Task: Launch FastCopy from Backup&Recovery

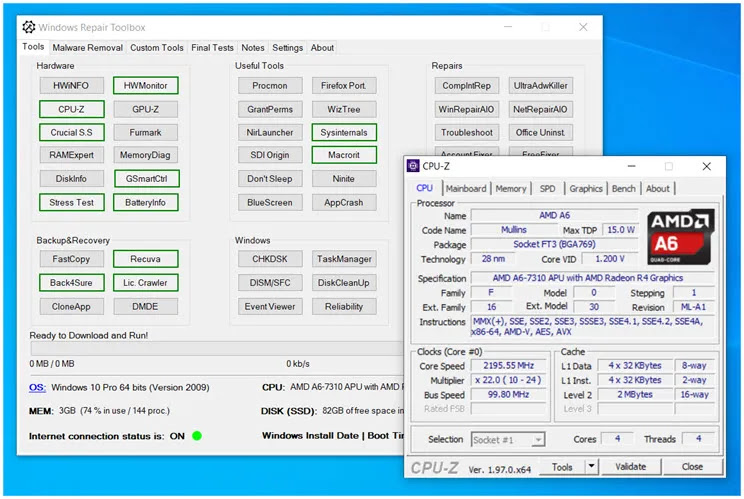Action: tap(71, 259)
